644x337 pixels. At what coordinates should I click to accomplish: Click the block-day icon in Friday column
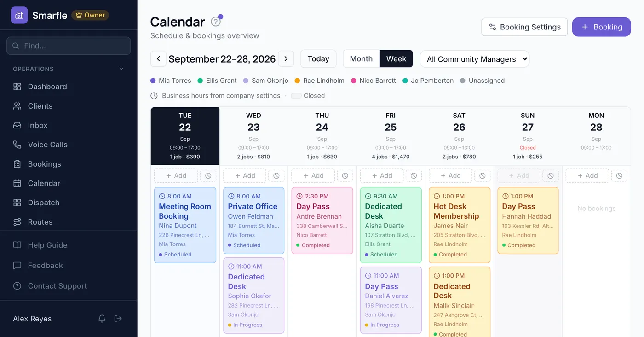pyautogui.click(x=414, y=176)
